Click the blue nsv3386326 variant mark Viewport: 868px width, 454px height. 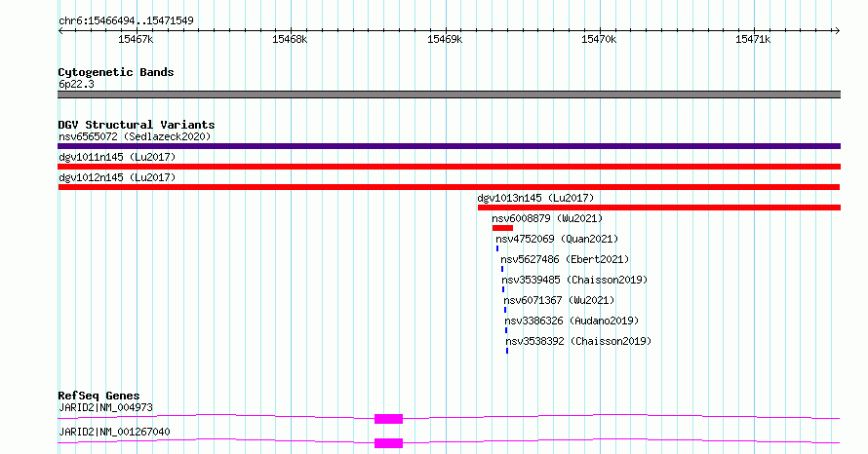point(506,330)
